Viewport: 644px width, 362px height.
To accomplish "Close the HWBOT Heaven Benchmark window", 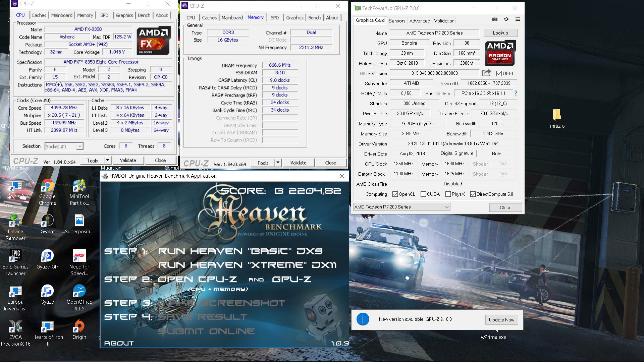I will (341, 176).
